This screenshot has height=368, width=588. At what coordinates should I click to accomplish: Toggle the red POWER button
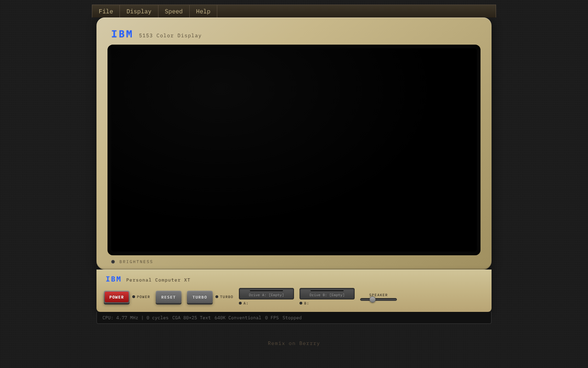coord(116,297)
